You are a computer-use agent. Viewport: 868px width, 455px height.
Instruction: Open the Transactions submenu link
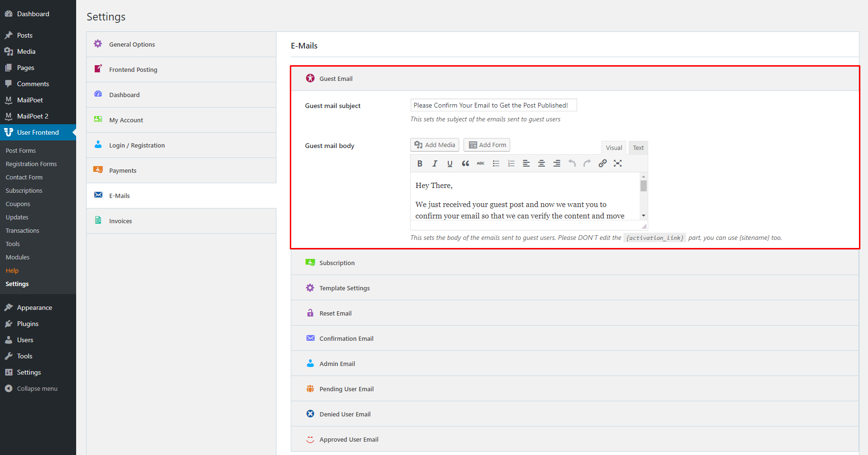(x=22, y=230)
